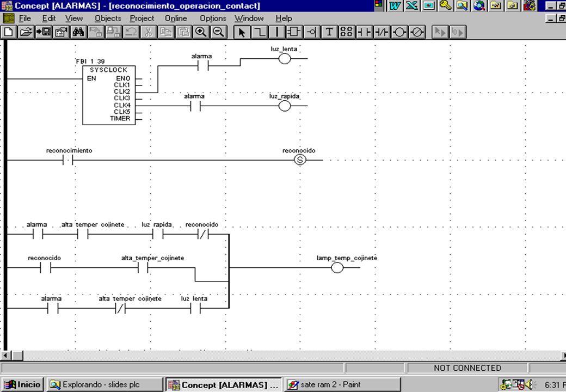Click the speaker volume tray icon
Screen dimensions: 566x392
tap(530, 385)
